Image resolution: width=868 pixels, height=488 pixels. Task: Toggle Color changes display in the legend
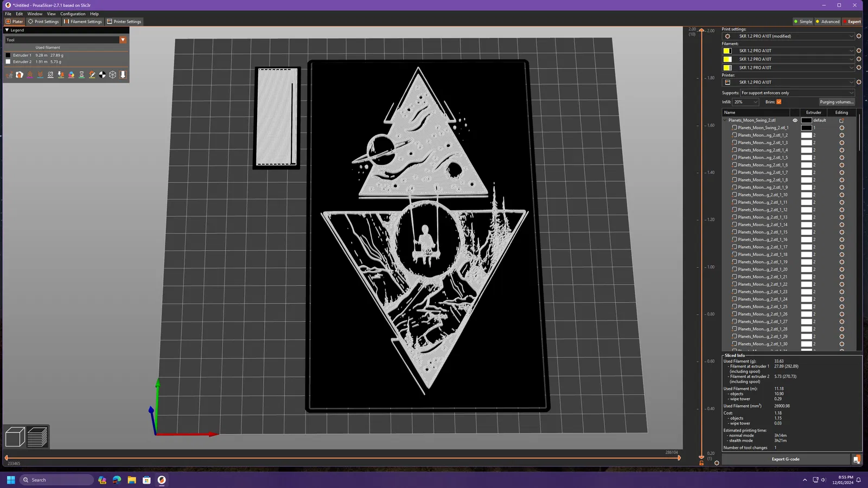pos(71,75)
